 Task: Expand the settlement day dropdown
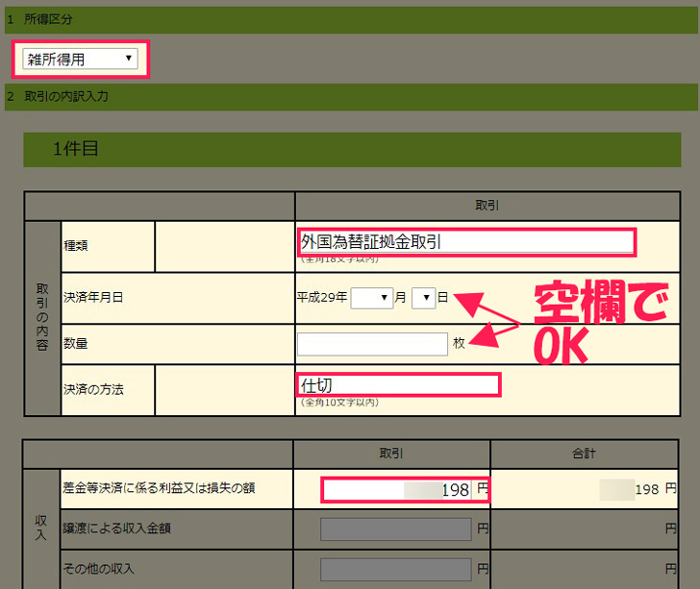pos(423,298)
